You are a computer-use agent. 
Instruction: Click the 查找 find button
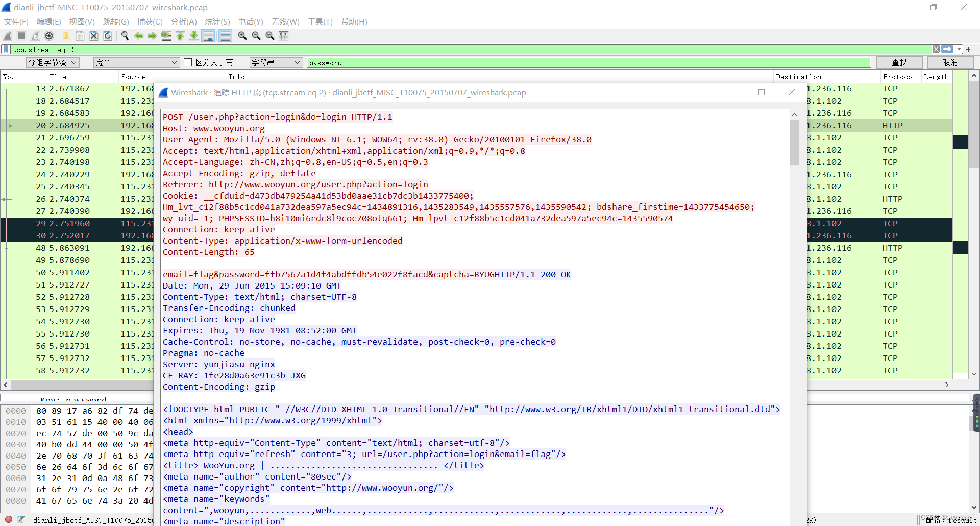899,62
